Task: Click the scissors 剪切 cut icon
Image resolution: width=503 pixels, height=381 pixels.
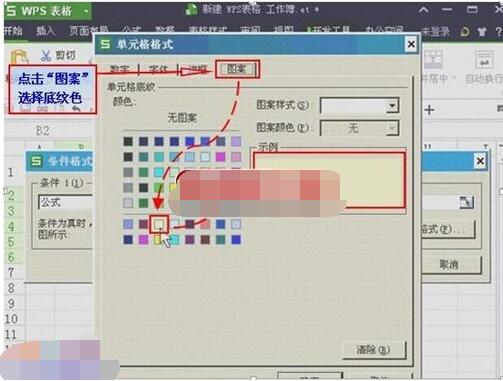Action: pos(46,55)
